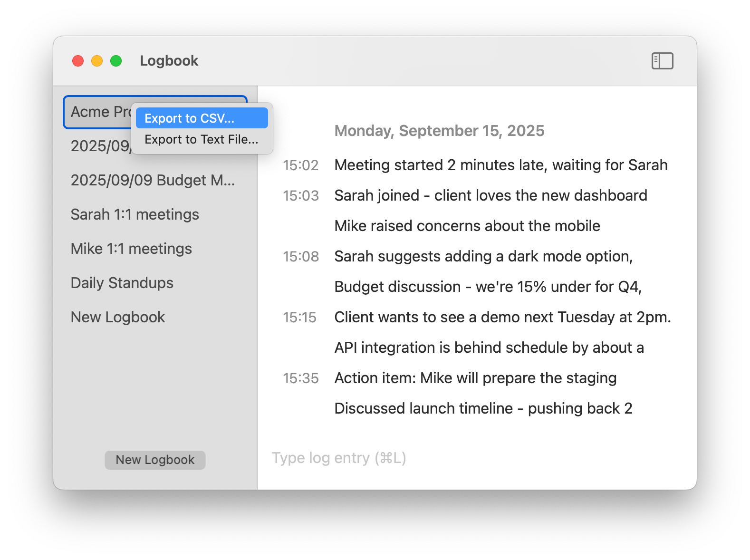Select entry 'API integration is behind schedule'
This screenshot has width=750, height=560.
tap(489, 348)
